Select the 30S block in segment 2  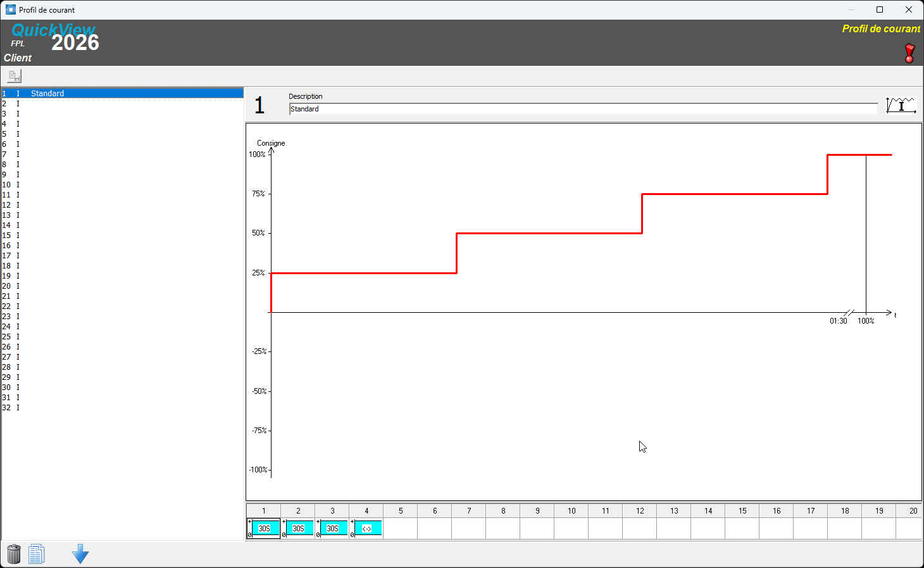point(298,528)
